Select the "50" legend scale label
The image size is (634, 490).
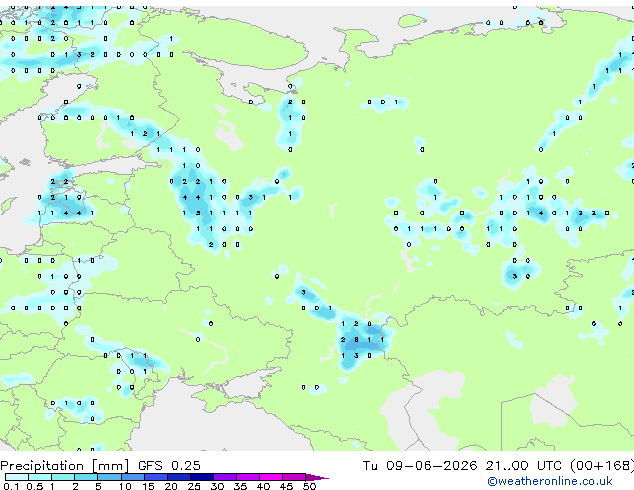pyautogui.click(x=310, y=486)
